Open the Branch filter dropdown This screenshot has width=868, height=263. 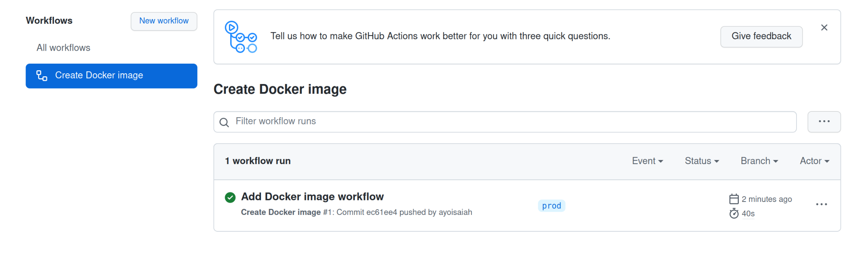click(759, 161)
